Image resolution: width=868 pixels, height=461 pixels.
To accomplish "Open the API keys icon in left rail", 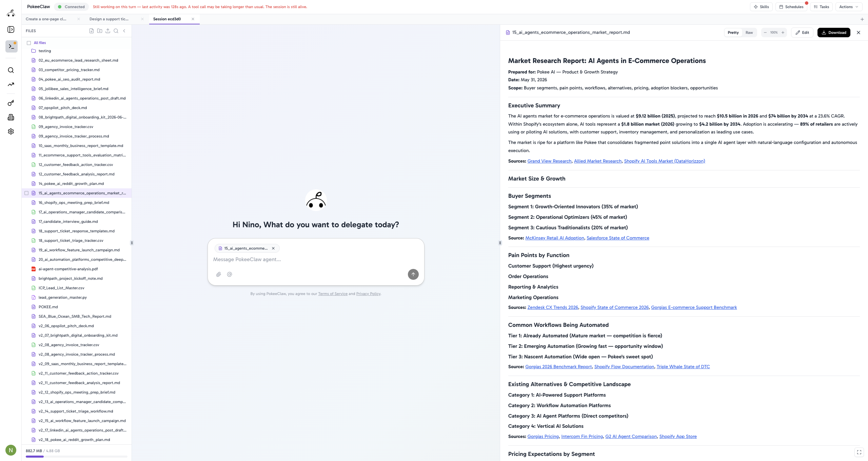I will [11, 103].
